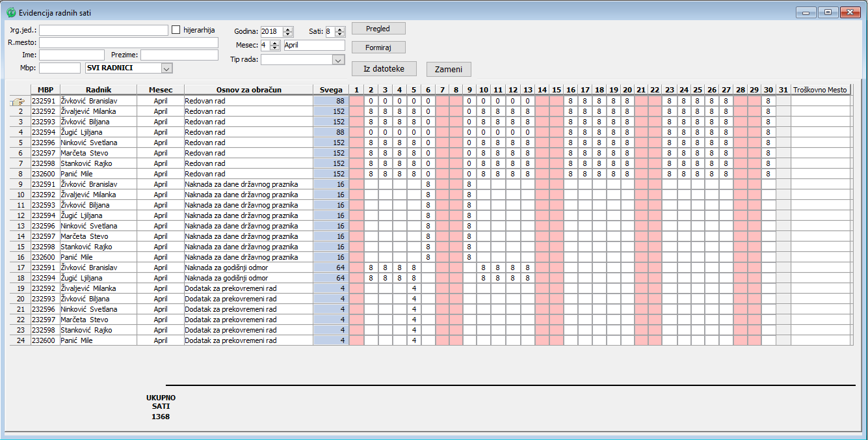Focus the Org.jed. input field
Viewport: 868px width, 440px height.
[x=103, y=31]
